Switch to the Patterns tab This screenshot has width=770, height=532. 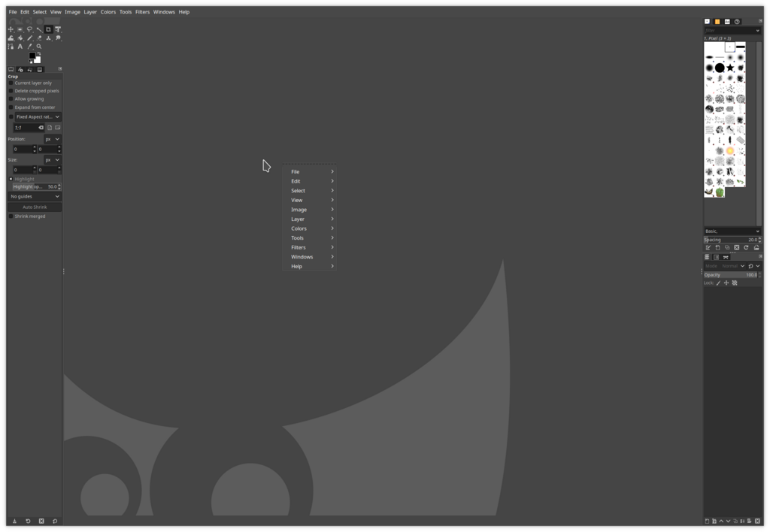coord(717,22)
